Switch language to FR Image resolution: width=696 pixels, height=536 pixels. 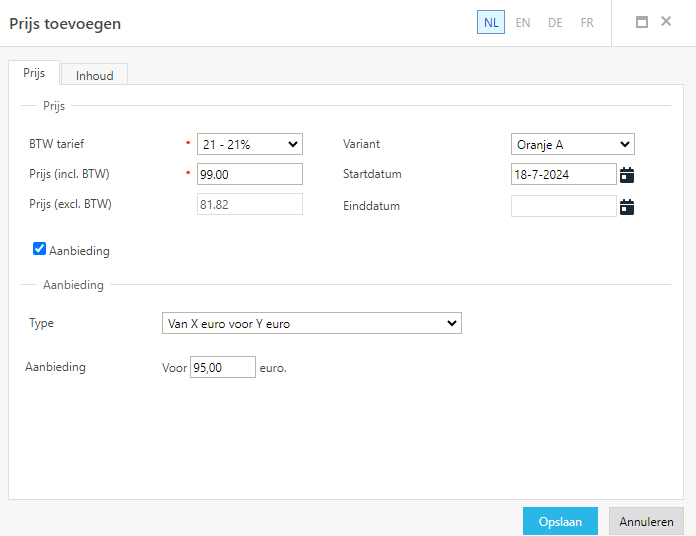pos(587,23)
